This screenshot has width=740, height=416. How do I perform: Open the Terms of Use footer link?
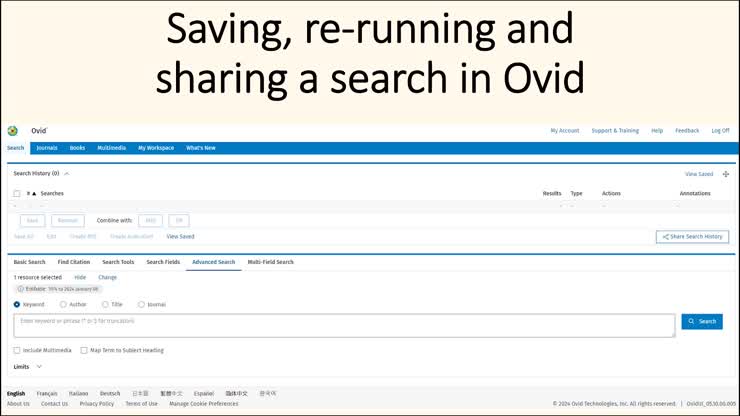click(x=142, y=404)
